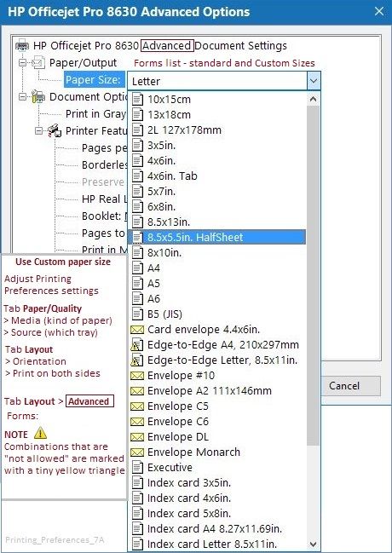The height and width of the screenshot is (553, 392).
Task: Select the Borderles tree item
Action: (x=105, y=164)
